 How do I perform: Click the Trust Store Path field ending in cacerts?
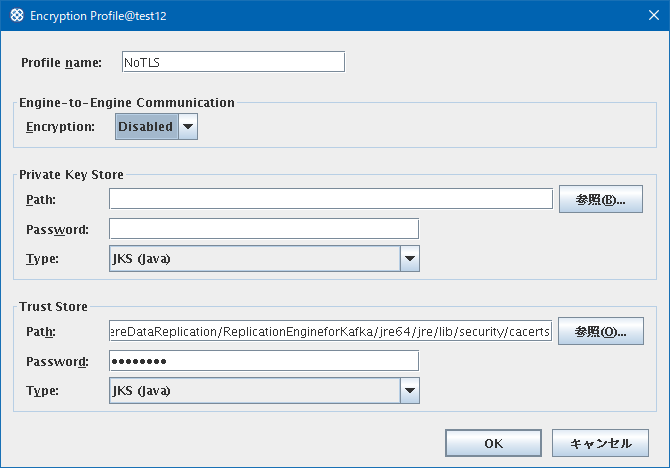[330, 331]
